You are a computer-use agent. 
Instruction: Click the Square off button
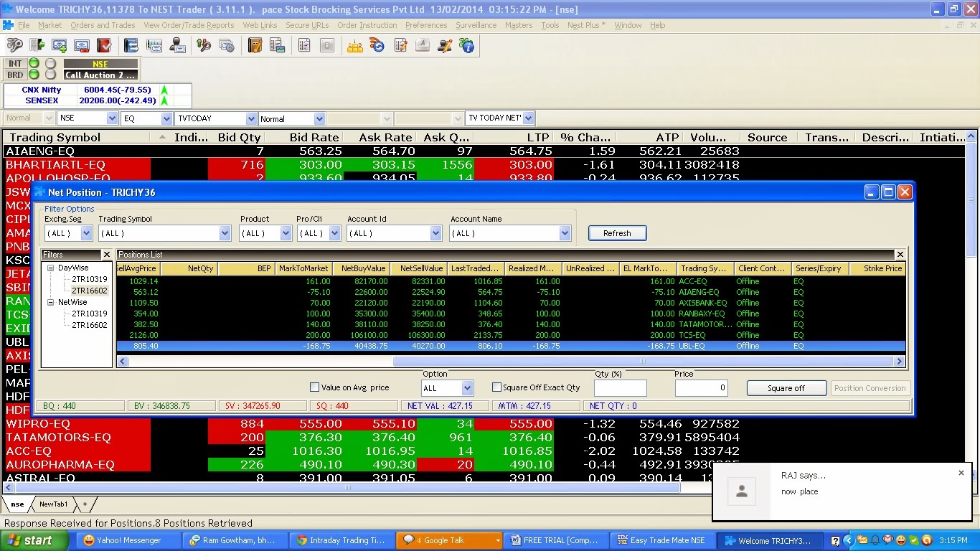[x=786, y=388]
